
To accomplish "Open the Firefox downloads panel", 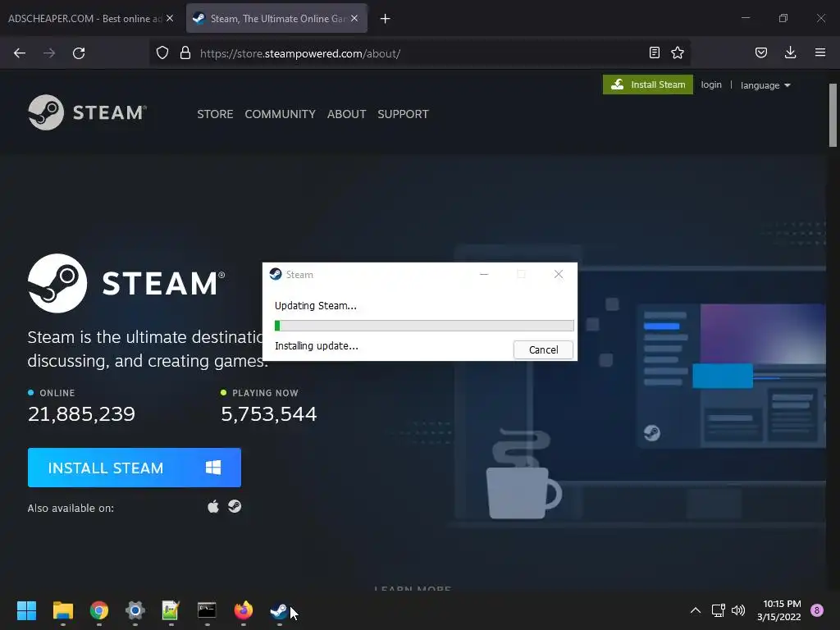I will click(790, 52).
